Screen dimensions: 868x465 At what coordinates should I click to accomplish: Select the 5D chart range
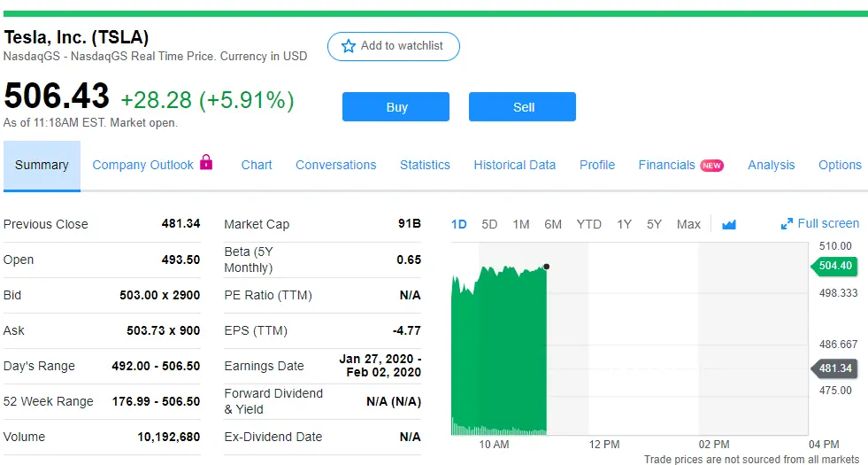click(489, 224)
